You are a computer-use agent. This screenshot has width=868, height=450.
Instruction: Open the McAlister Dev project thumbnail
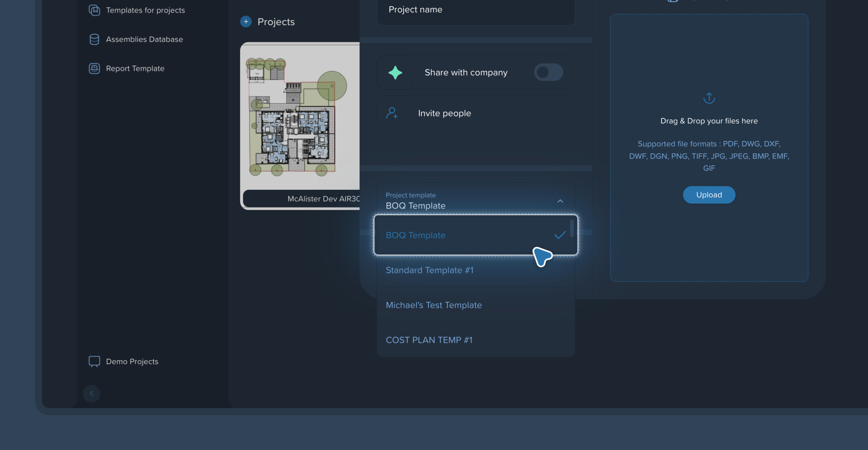[300, 117]
